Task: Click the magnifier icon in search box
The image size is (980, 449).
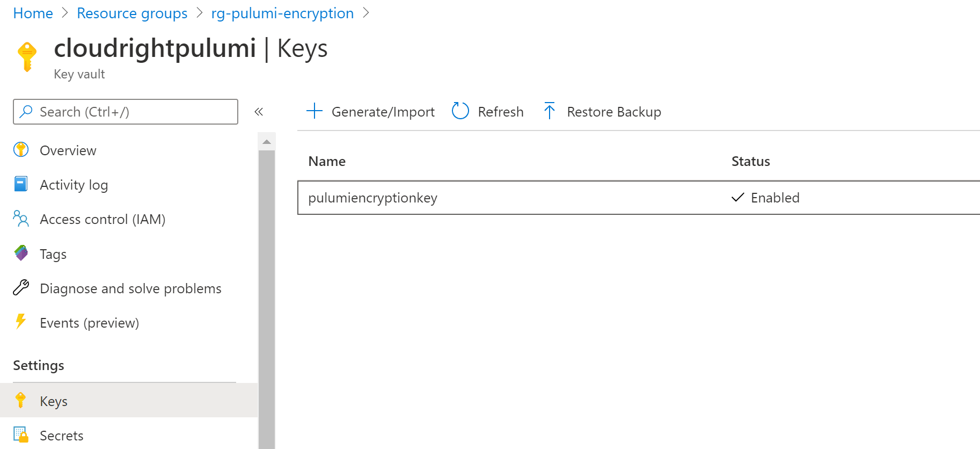Action: 26,111
